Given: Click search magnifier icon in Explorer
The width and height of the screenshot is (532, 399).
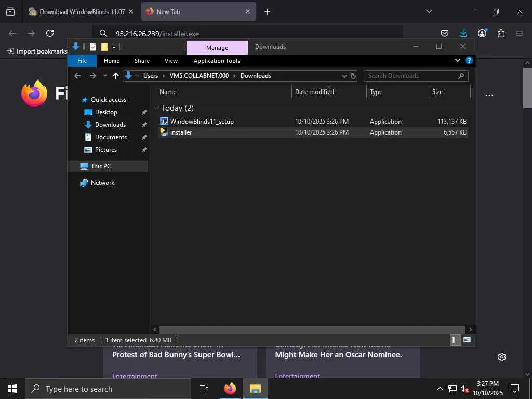Looking at the screenshot, I should pyautogui.click(x=461, y=76).
